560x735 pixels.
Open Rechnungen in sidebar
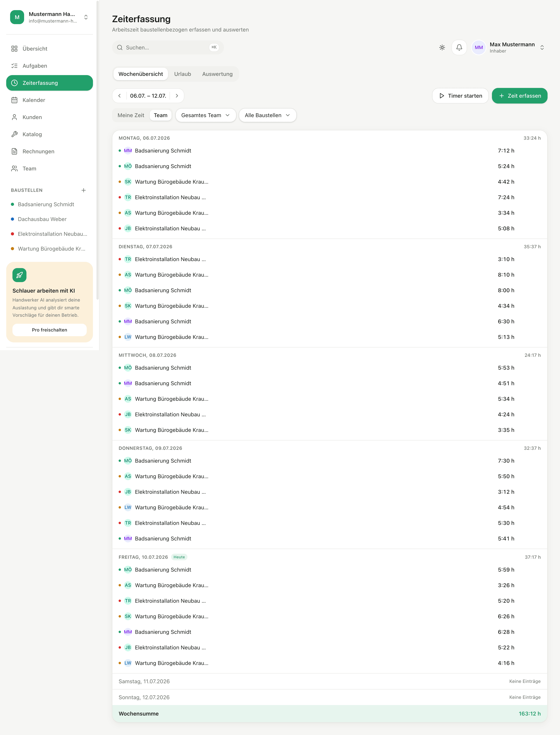coord(49,151)
